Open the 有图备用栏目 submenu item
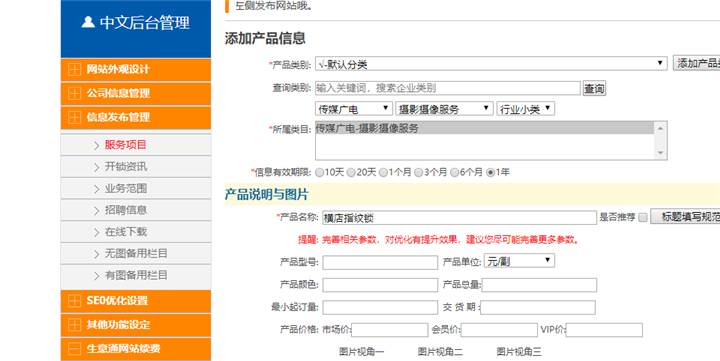The width and height of the screenshot is (720, 361). click(136, 276)
